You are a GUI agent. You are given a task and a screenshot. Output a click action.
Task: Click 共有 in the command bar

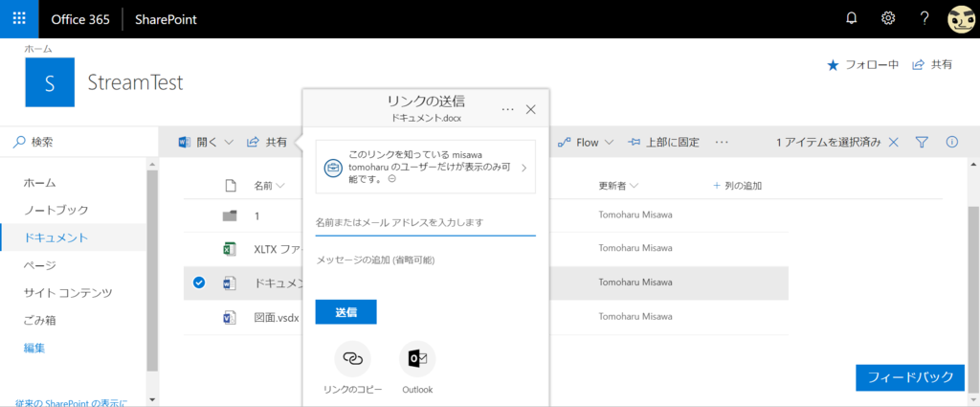(267, 143)
